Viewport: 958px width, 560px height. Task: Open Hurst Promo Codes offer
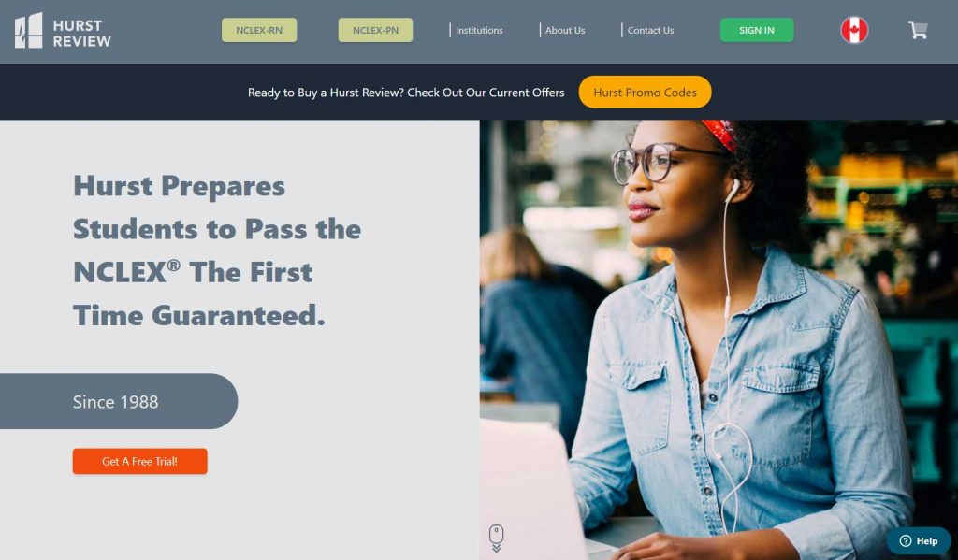coord(645,93)
